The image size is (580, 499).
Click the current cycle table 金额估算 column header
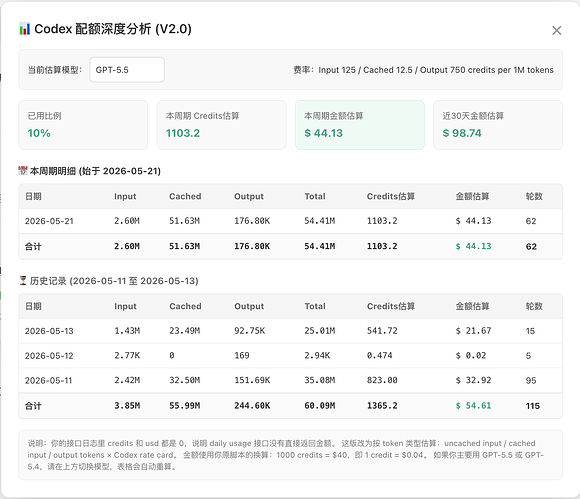(x=472, y=196)
